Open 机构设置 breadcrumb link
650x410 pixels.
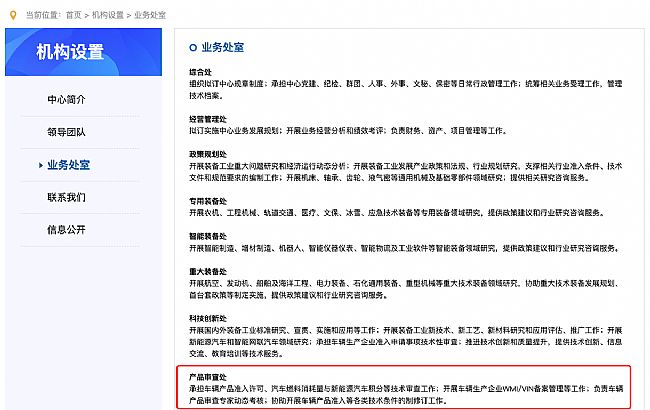point(108,15)
